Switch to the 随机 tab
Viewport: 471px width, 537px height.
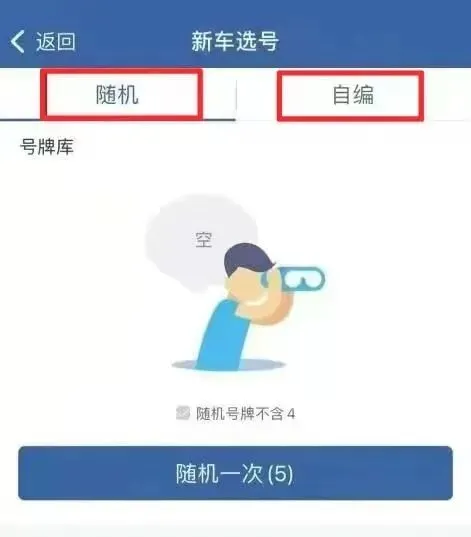tap(117, 95)
